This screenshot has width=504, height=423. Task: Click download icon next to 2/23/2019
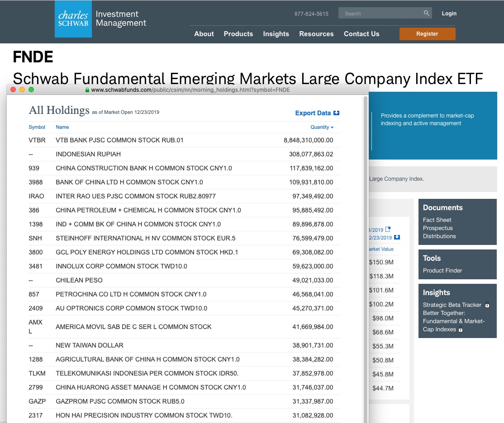397,237
